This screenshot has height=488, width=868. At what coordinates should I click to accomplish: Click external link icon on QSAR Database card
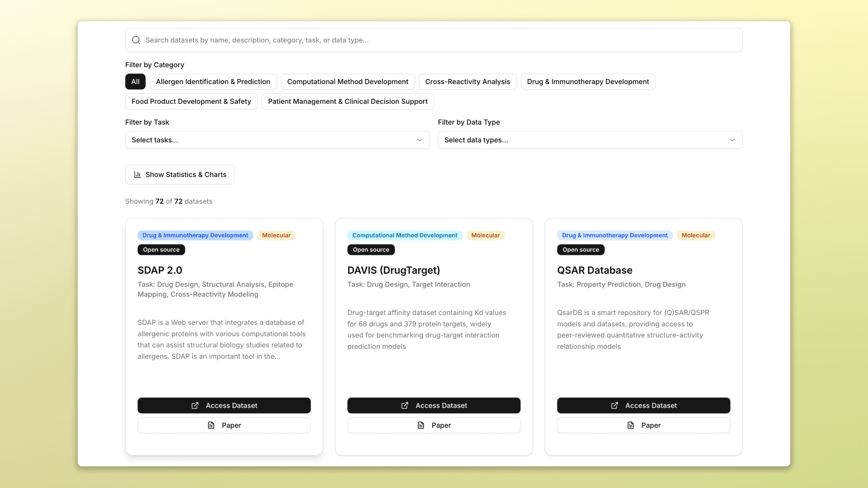click(x=614, y=406)
